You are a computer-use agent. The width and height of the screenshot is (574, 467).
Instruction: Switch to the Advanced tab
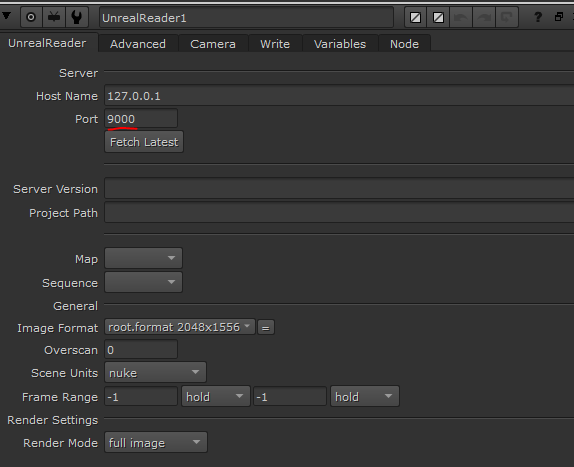[x=138, y=44]
